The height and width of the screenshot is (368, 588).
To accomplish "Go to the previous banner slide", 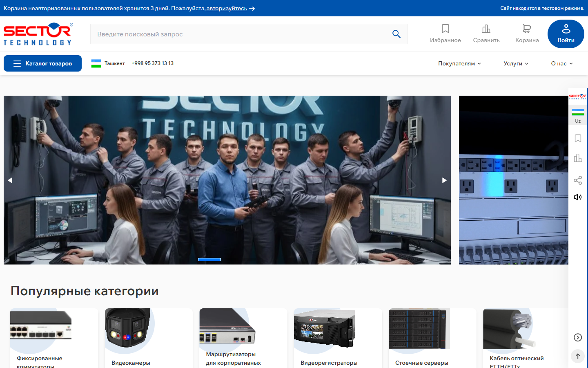I will click(10, 180).
